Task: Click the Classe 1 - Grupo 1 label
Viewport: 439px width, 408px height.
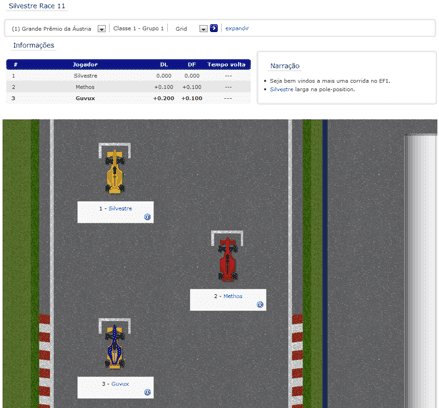Action: click(x=138, y=28)
